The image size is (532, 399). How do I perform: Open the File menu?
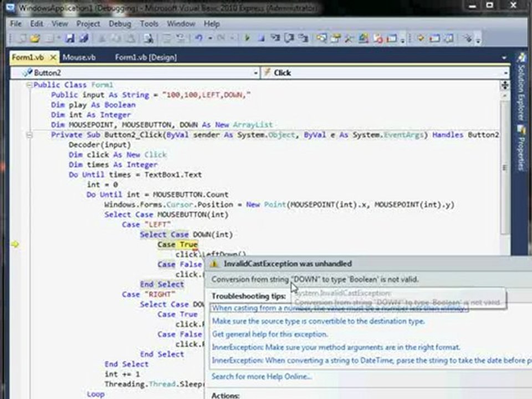click(x=16, y=24)
